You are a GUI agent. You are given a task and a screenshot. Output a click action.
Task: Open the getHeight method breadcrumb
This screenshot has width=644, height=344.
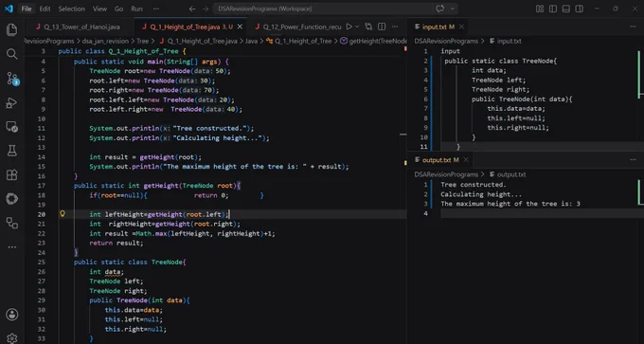374,41
